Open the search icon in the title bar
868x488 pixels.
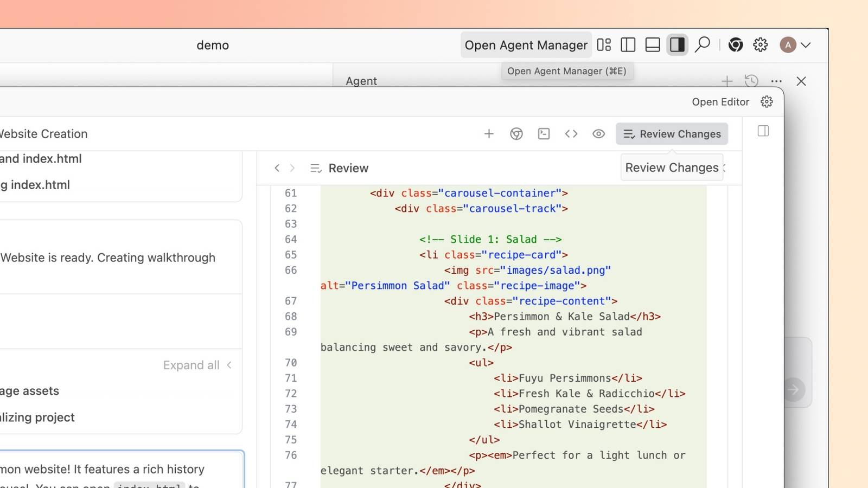[703, 44]
